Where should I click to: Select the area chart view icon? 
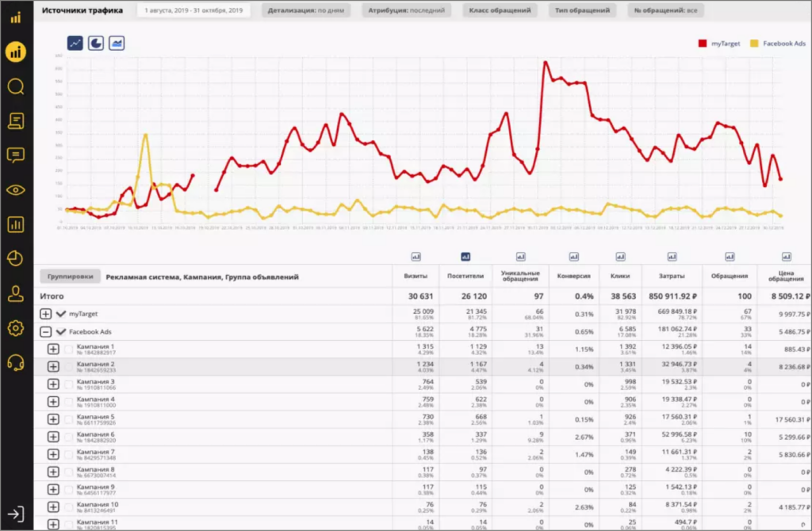117,44
